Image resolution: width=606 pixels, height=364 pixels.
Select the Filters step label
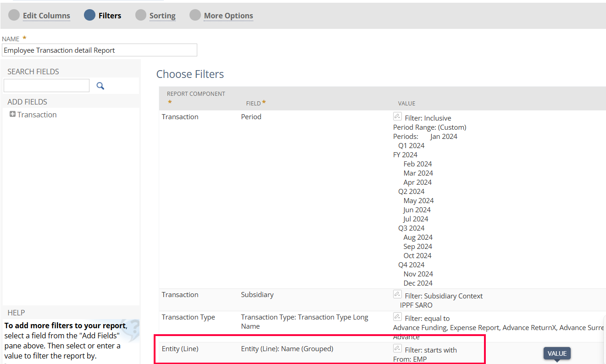[110, 16]
